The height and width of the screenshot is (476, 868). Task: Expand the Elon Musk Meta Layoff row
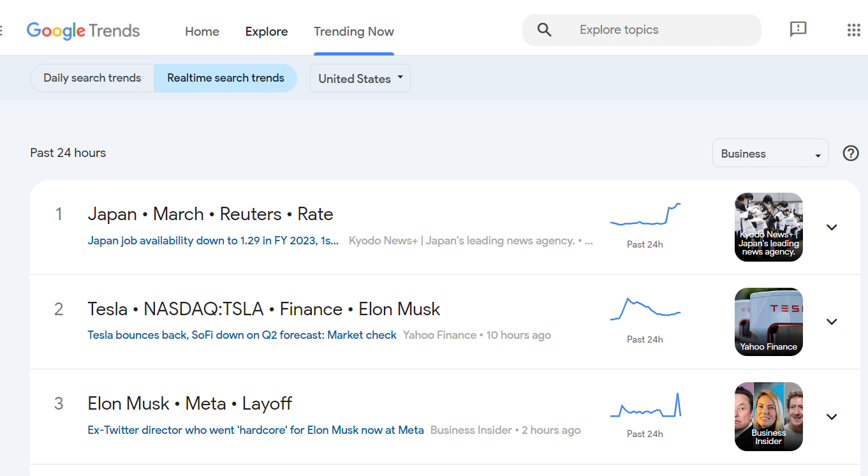tap(832, 417)
